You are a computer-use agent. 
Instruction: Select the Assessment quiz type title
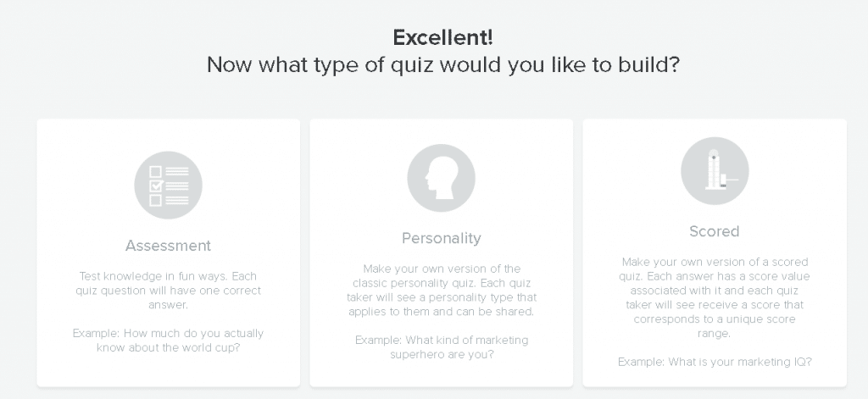169,246
